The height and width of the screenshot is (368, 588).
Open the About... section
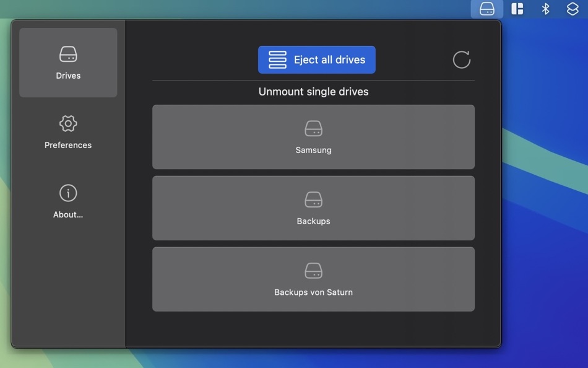(x=68, y=201)
